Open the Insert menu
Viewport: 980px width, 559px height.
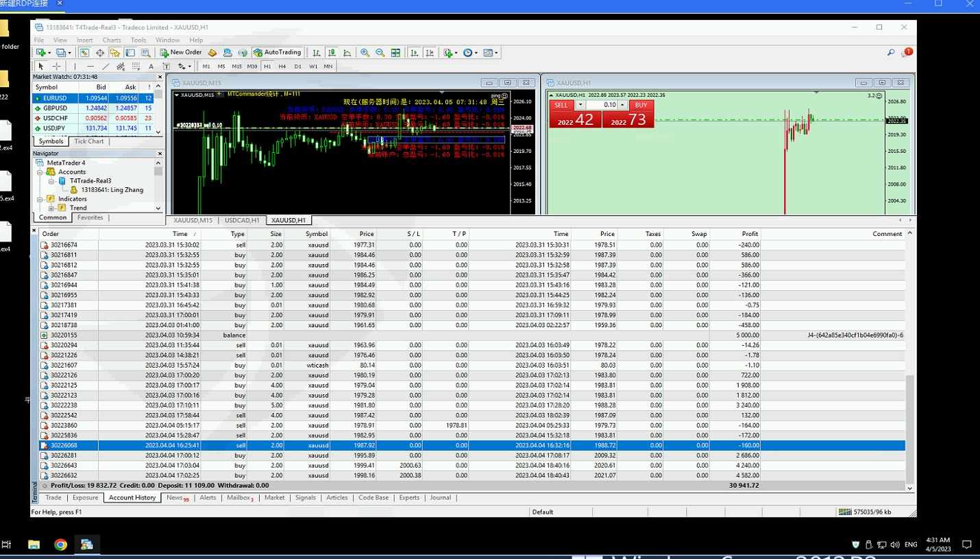[x=84, y=40]
